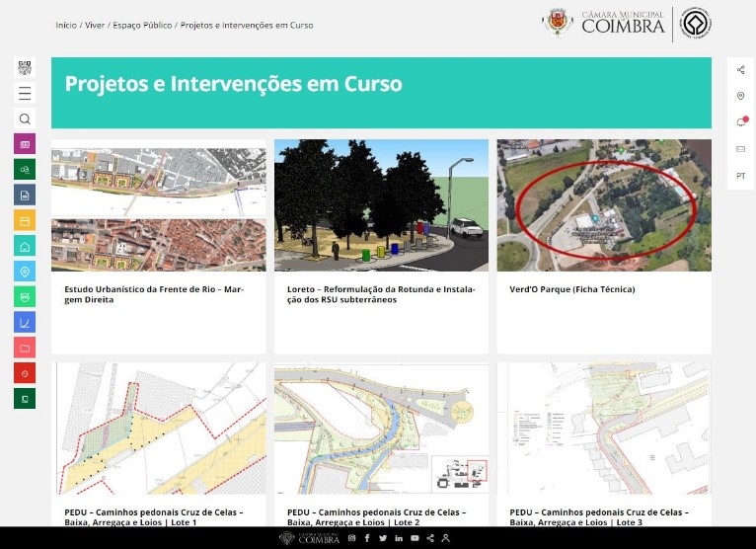
Task: Open notifications bell with red badge
Action: click(x=740, y=122)
